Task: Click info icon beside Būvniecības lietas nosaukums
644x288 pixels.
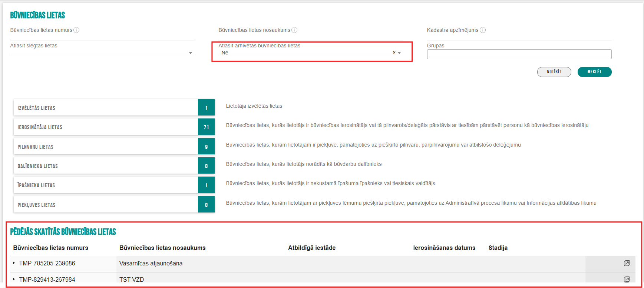Action: 294,30
